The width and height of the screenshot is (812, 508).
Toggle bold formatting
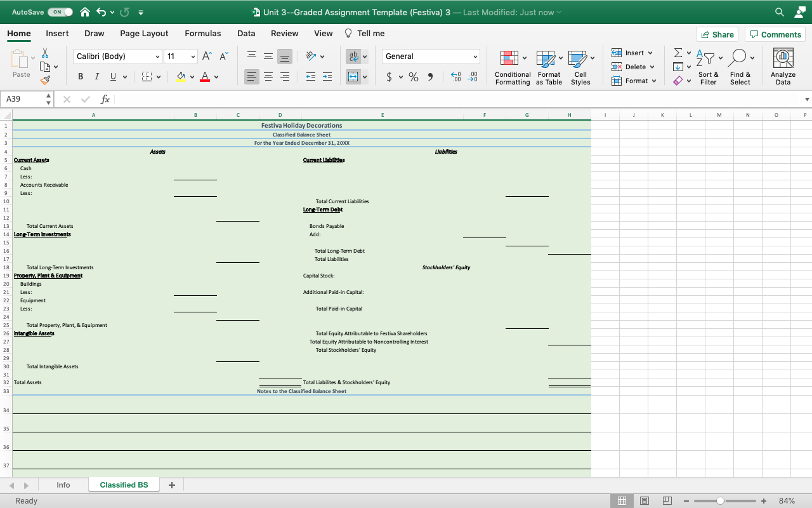[x=81, y=77]
